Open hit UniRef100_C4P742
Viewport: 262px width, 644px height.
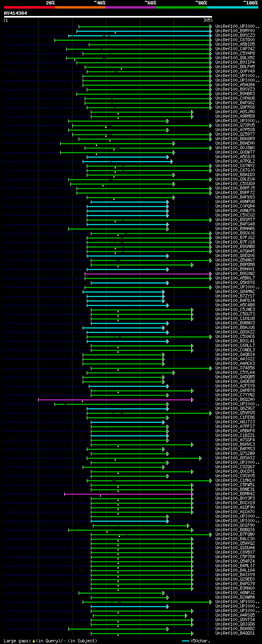coord(235,49)
